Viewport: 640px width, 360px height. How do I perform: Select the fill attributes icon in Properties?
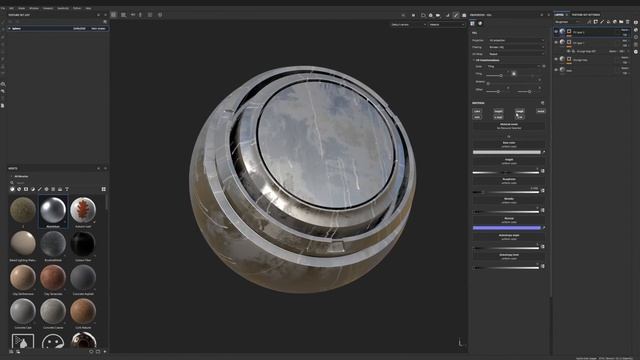pos(472,24)
